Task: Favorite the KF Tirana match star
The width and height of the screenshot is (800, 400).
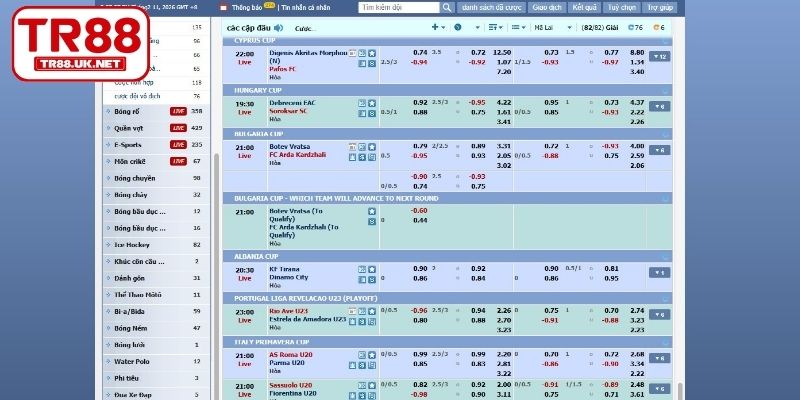Action: (x=372, y=269)
